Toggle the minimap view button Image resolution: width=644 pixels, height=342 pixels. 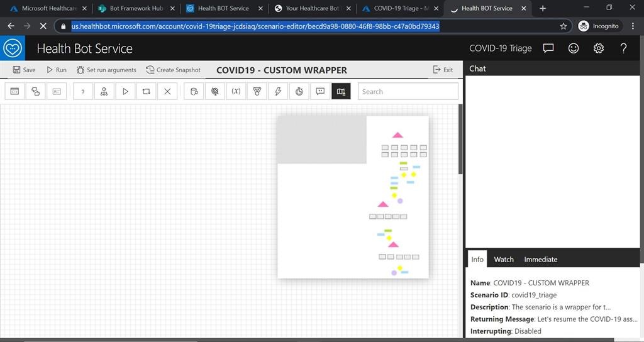coord(341,92)
